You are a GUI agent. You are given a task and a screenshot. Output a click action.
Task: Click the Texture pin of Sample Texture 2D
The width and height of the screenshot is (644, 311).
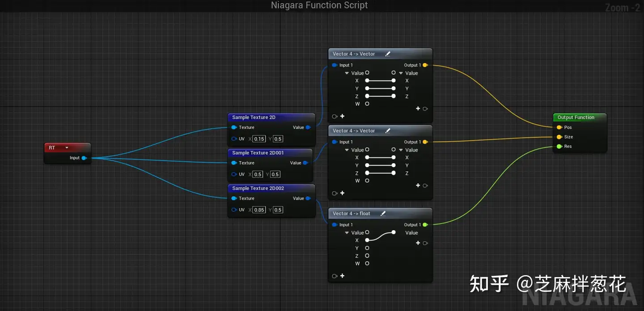pos(234,127)
